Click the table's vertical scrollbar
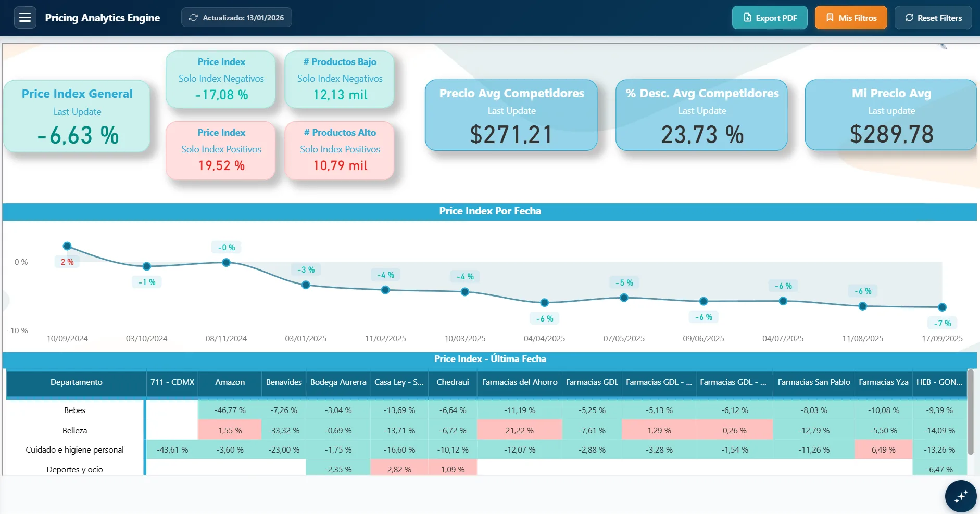Screen dimensions: 980x514 (971, 412)
